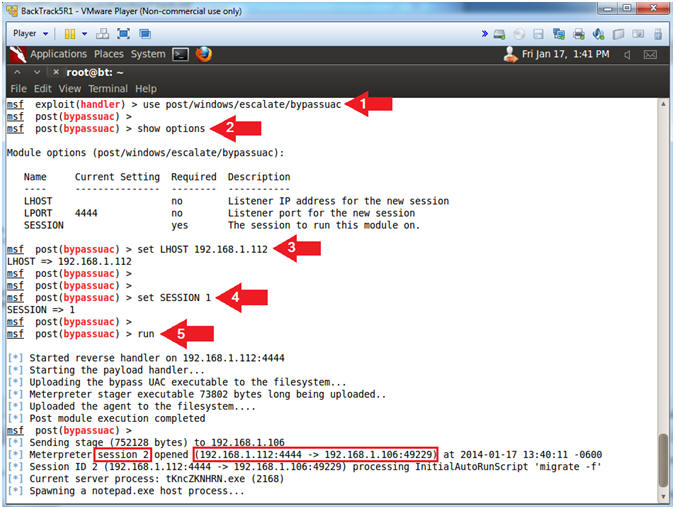The width and height of the screenshot is (675, 509).
Task: Close the root@bt terminal window
Action: [x=56, y=72]
